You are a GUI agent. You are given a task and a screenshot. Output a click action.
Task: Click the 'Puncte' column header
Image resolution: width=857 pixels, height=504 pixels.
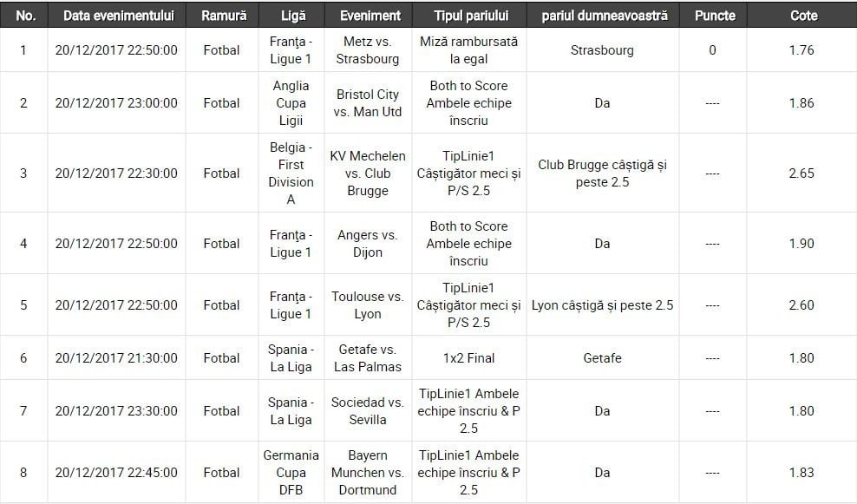(x=715, y=16)
